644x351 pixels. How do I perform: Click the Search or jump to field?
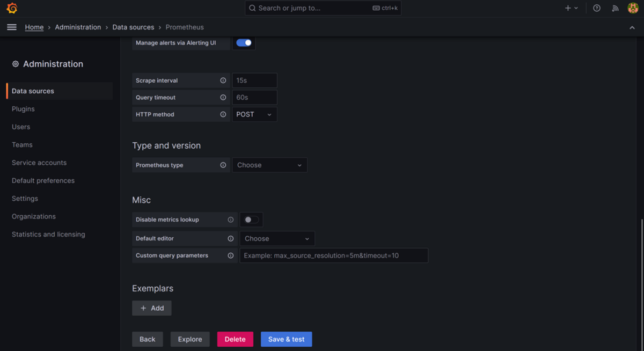coord(323,8)
